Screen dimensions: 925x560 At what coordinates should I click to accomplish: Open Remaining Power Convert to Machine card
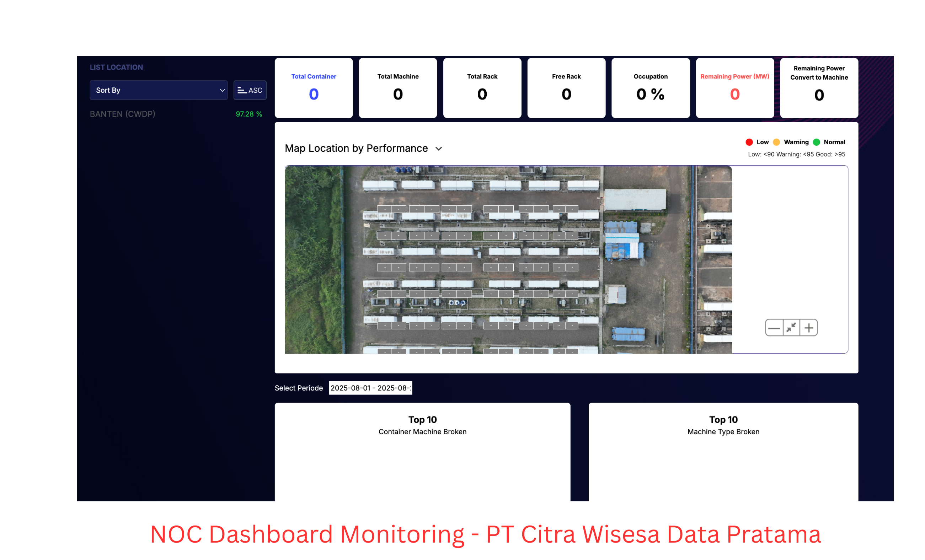pyautogui.click(x=819, y=88)
